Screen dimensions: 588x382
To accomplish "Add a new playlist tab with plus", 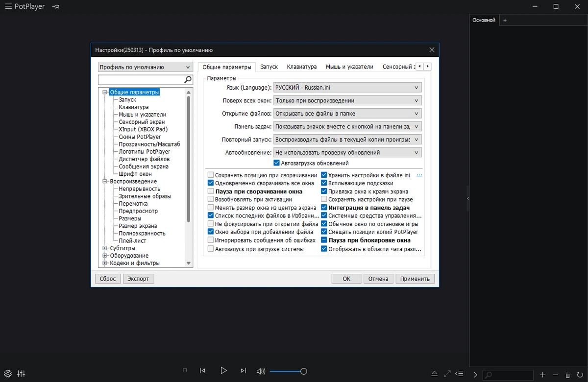I will coord(505,20).
